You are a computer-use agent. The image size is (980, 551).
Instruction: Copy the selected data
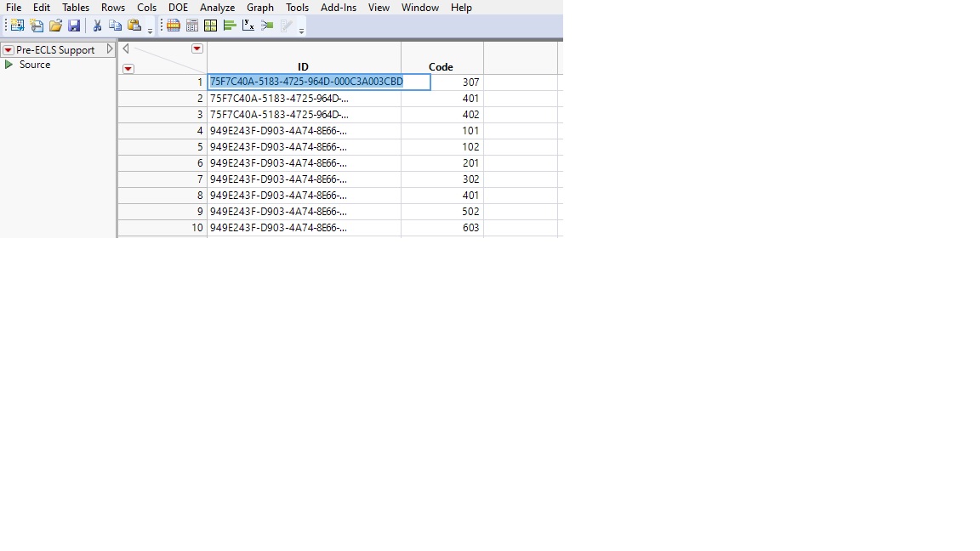tap(115, 25)
